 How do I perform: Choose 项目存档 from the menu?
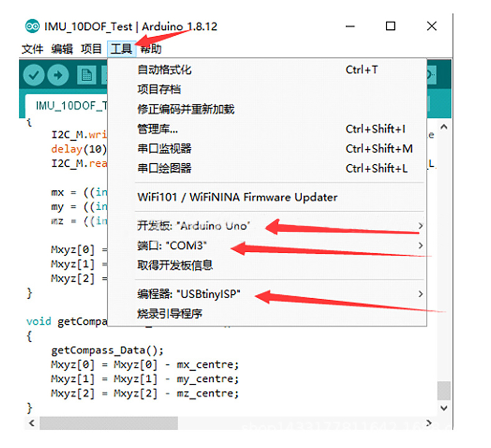pos(267,90)
